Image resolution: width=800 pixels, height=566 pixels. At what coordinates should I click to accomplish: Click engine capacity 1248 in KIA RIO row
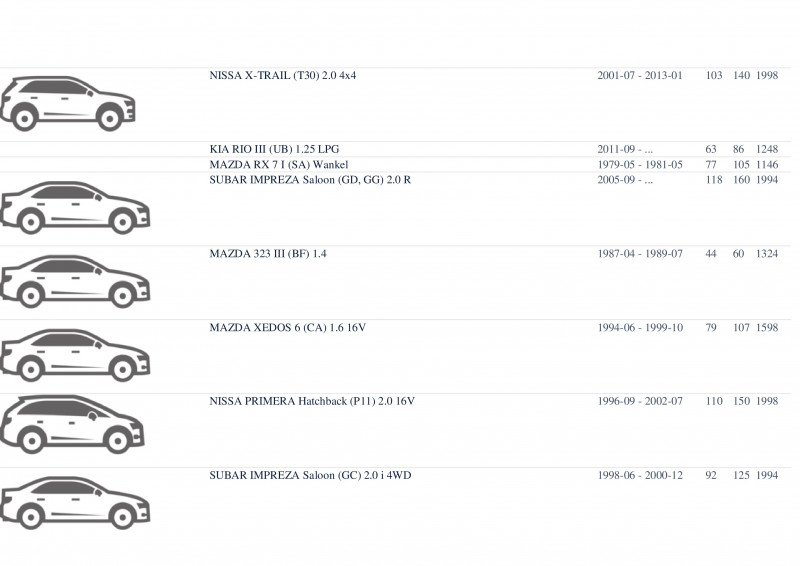(767, 150)
